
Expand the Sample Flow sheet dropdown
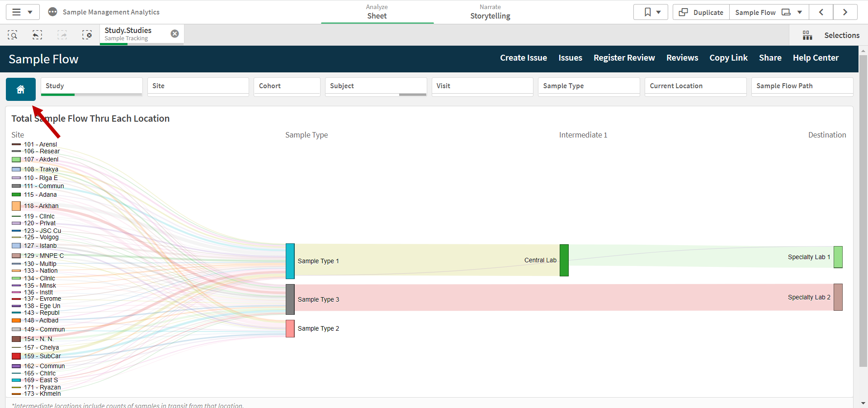pos(799,12)
